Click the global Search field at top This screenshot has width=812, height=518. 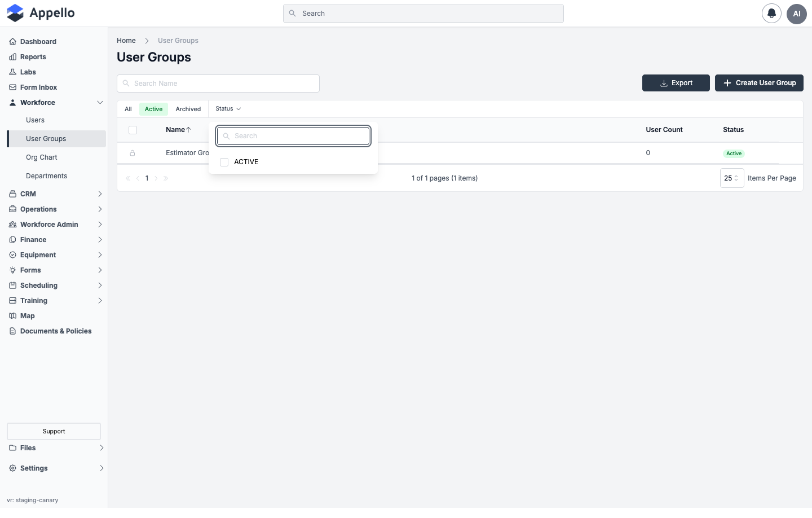click(423, 14)
